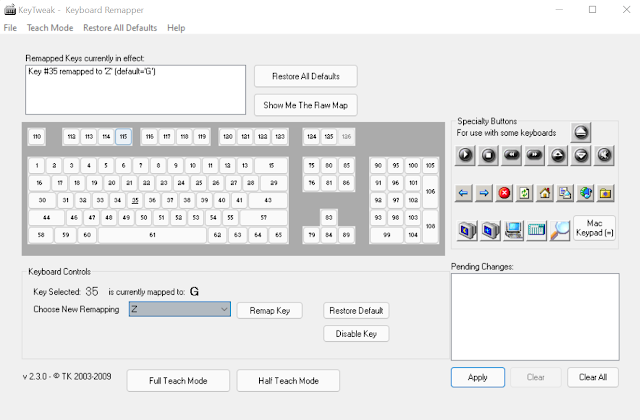
Task: Click the blue left-arrow Back button
Action: pos(463,193)
